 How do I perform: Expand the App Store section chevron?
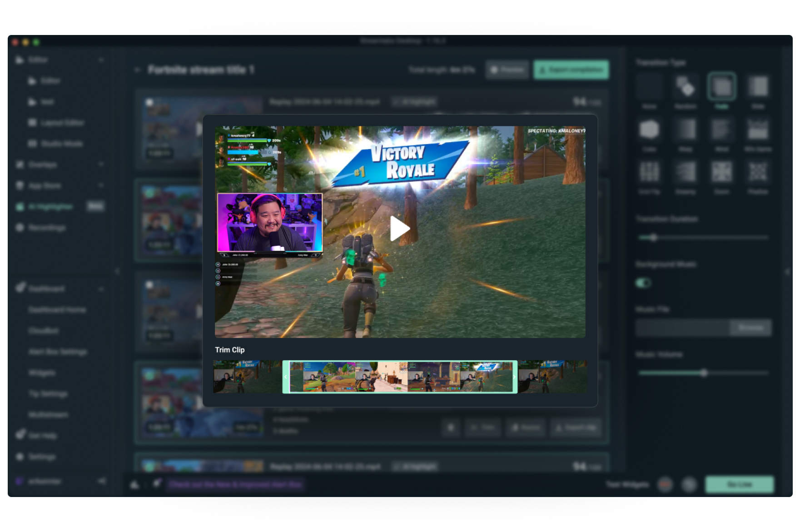pyautogui.click(x=101, y=185)
